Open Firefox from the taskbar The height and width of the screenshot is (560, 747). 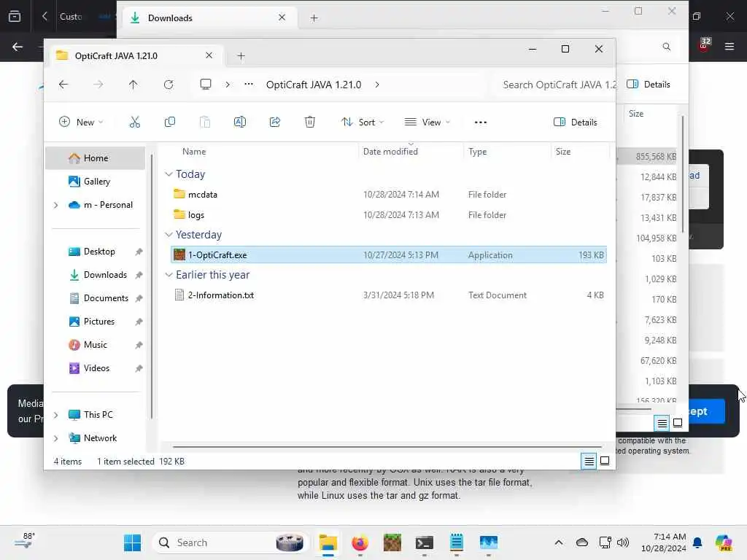coord(360,542)
